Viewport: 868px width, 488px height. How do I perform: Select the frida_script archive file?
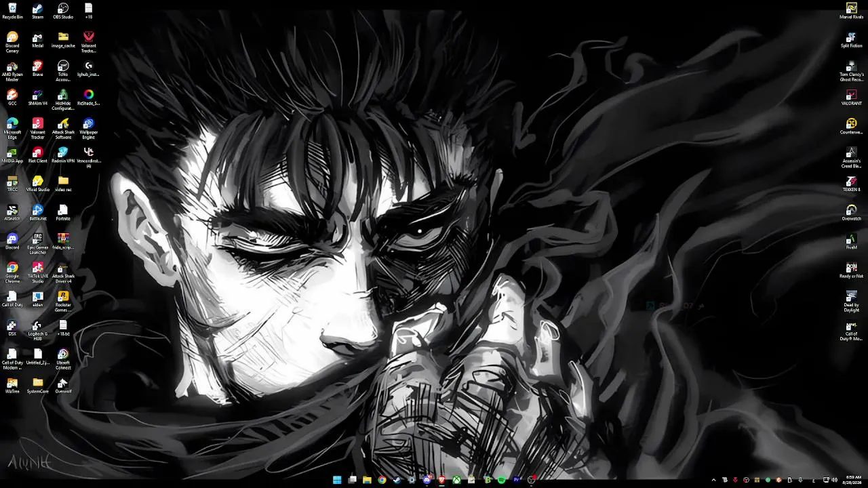point(63,242)
